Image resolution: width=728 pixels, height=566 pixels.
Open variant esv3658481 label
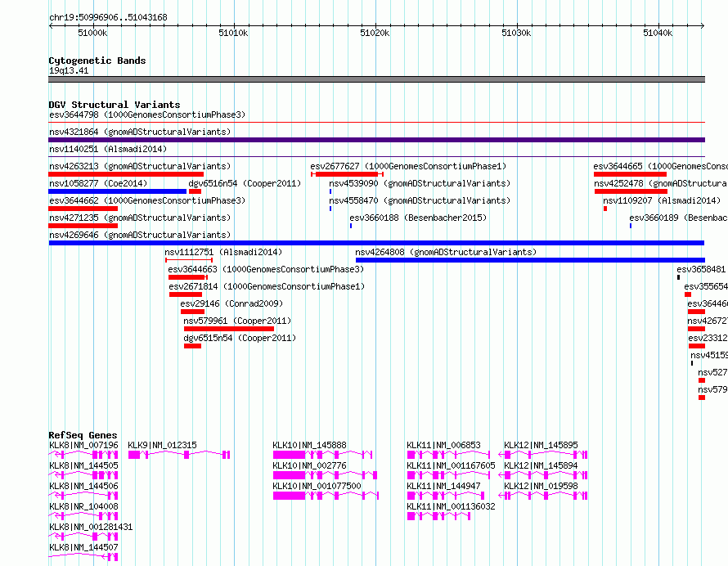point(701,269)
